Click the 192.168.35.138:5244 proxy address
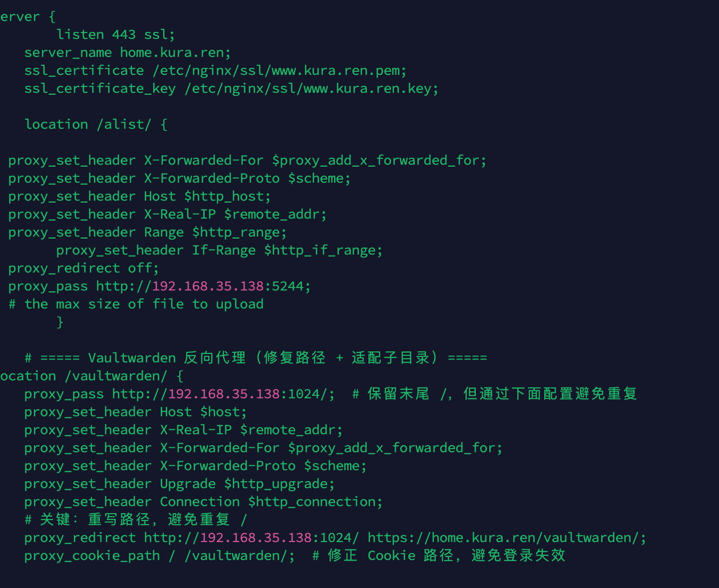The image size is (719, 588). coord(228,286)
